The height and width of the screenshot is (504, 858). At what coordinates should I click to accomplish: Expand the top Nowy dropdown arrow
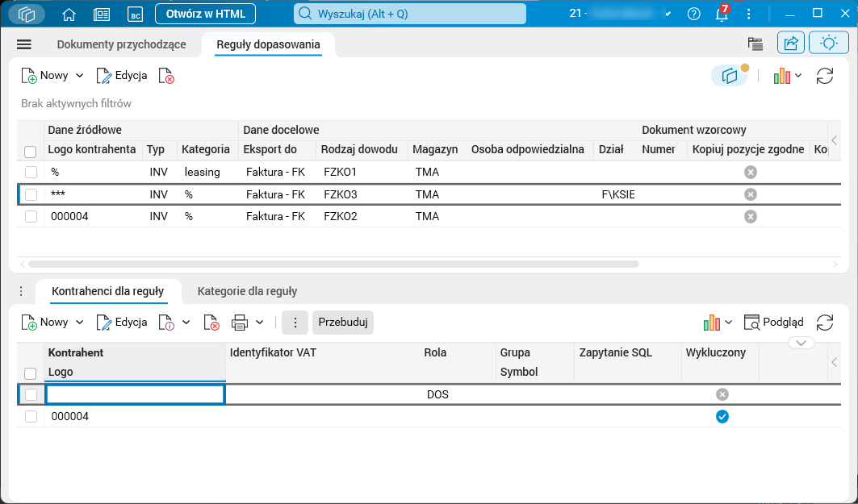click(x=79, y=76)
